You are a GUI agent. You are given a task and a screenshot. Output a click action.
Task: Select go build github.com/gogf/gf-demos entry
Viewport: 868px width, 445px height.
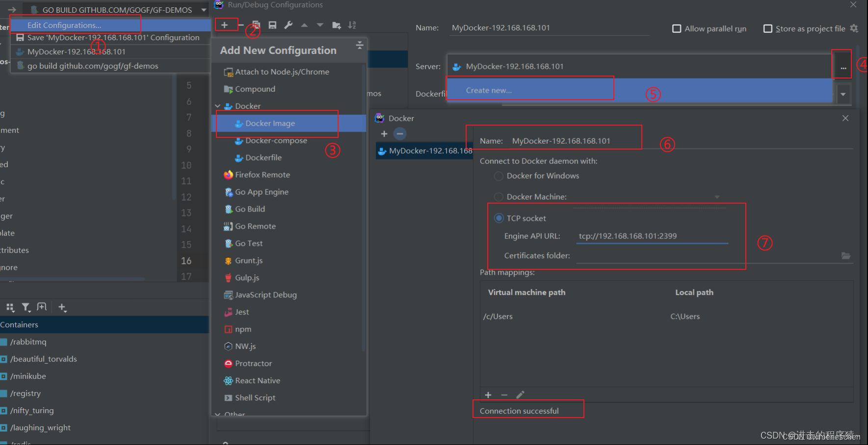click(111, 66)
